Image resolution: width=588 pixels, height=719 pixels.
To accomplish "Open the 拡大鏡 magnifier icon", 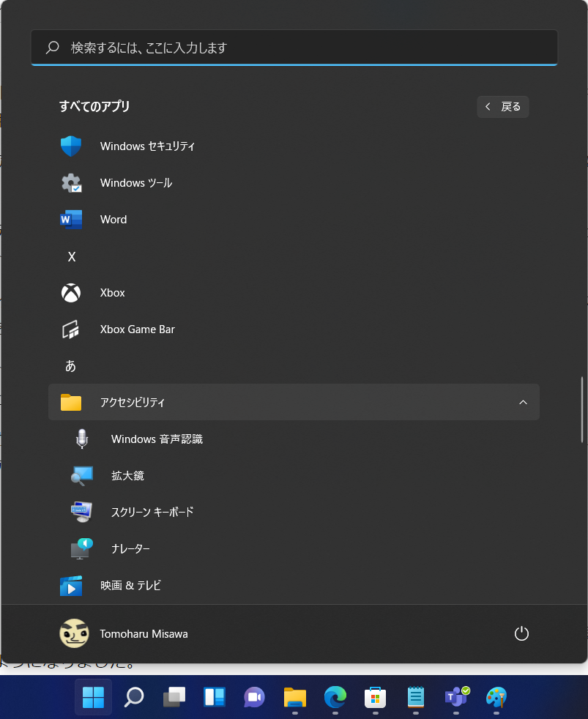I will pos(81,475).
